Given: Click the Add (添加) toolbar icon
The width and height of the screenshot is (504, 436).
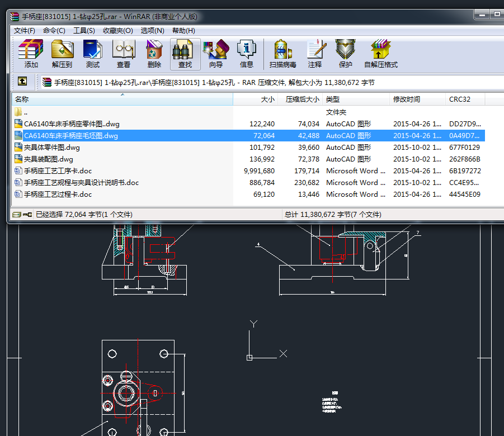Looking at the screenshot, I should [31, 54].
